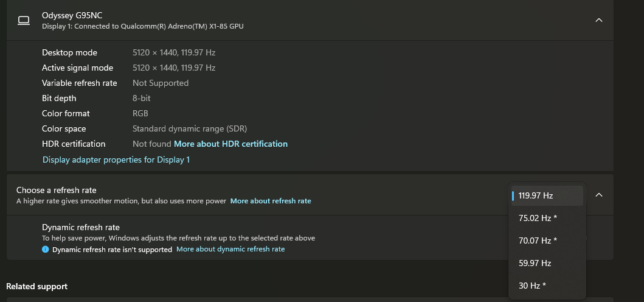This screenshot has width=644, height=302.
Task: Click the Dynamic refresh rate heading
Action: (x=81, y=228)
